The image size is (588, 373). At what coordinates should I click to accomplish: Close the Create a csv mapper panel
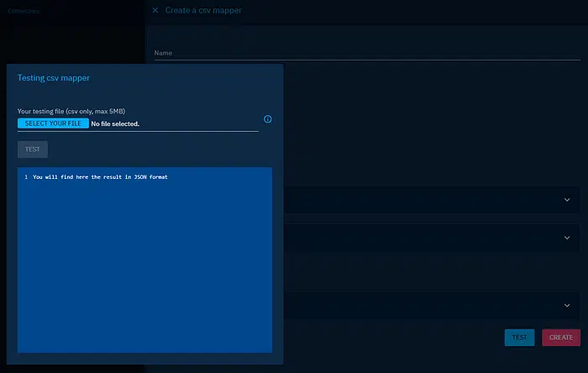pyautogui.click(x=155, y=10)
